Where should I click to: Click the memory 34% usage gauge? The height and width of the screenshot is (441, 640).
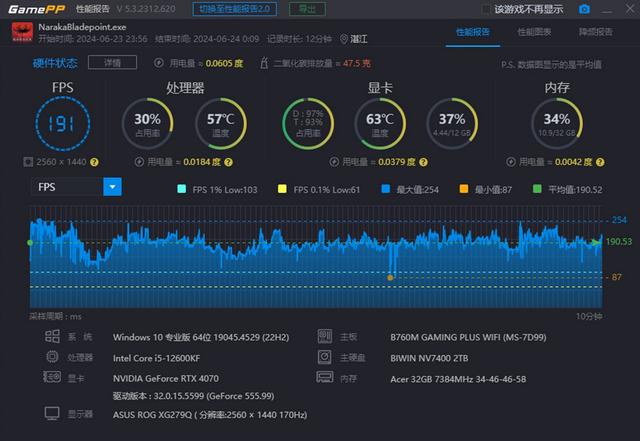(557, 123)
